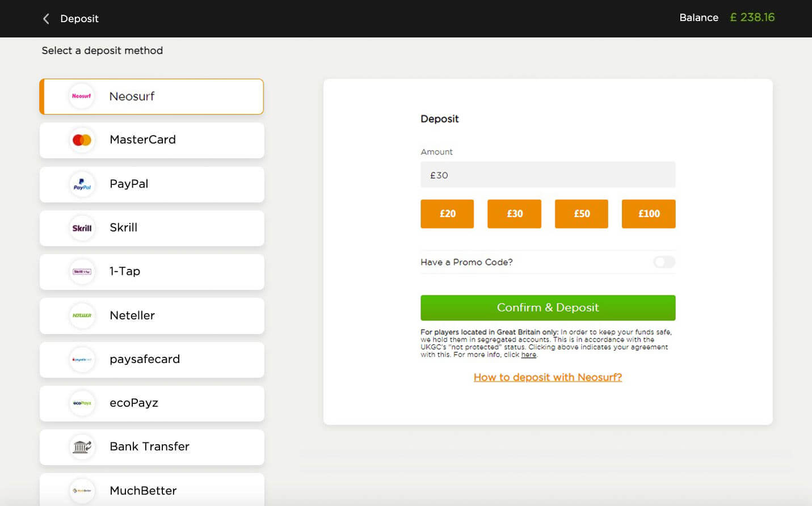Click the Deposit title in the header

tap(79, 19)
